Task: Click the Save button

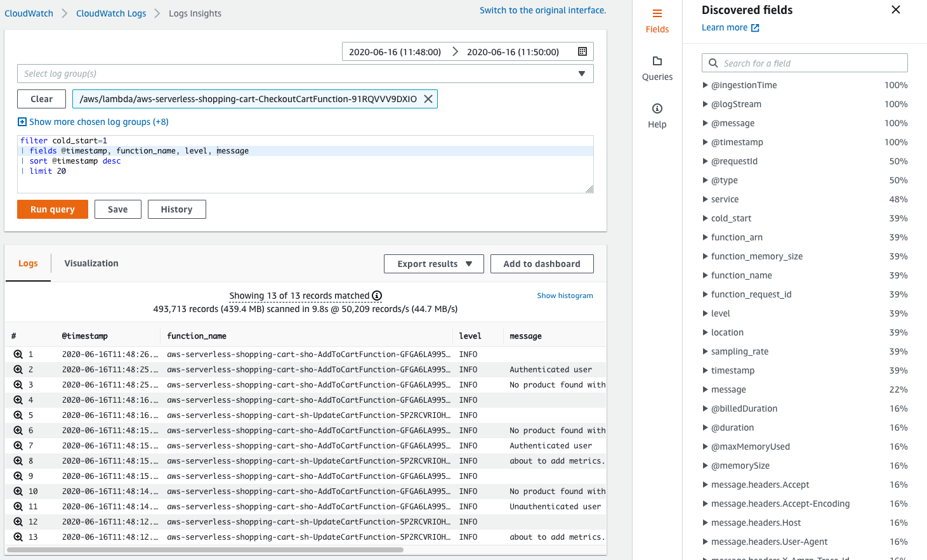Action: coord(118,209)
